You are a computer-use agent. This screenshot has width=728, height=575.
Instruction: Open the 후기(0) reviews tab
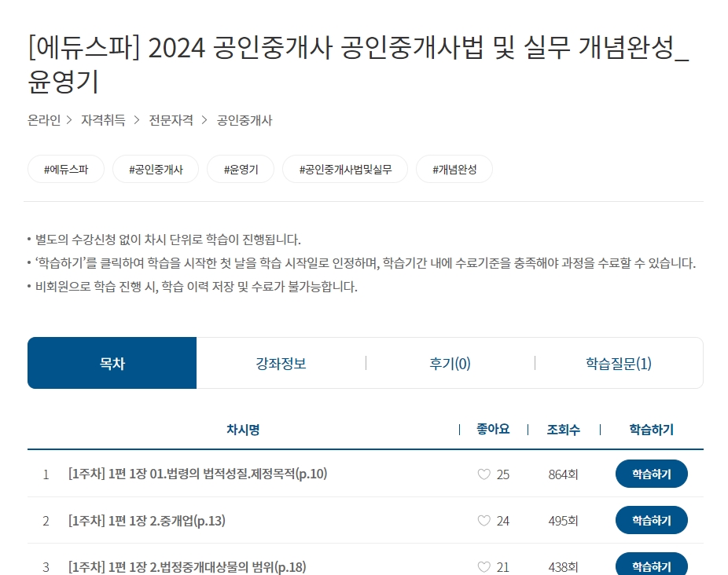(450, 363)
